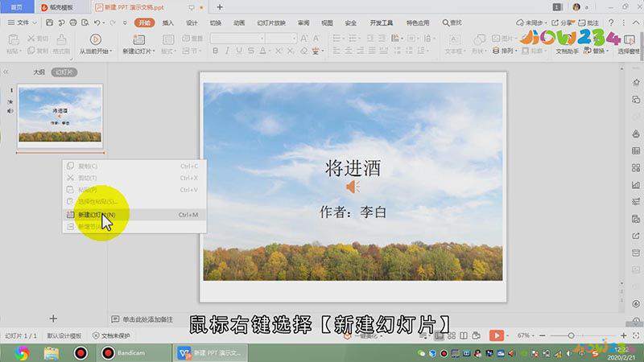Switch to the 开始 ribbon tab
Screen dimensions: 644x362
point(144,23)
